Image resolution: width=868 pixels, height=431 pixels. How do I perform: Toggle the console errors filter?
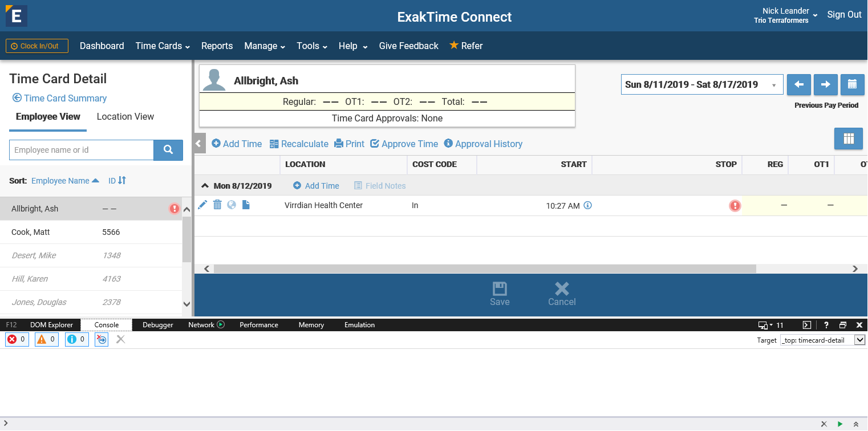tap(17, 339)
